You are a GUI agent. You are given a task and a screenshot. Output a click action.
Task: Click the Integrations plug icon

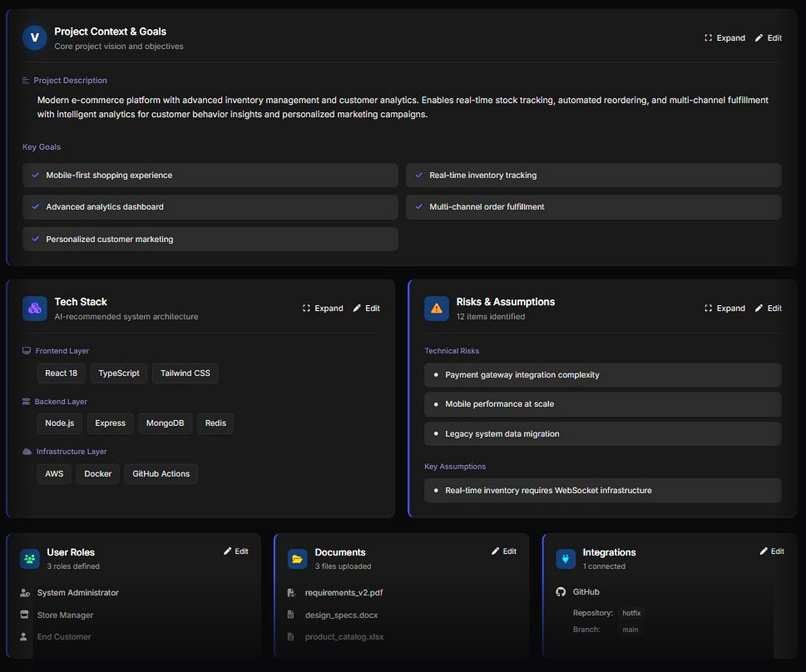click(x=565, y=559)
